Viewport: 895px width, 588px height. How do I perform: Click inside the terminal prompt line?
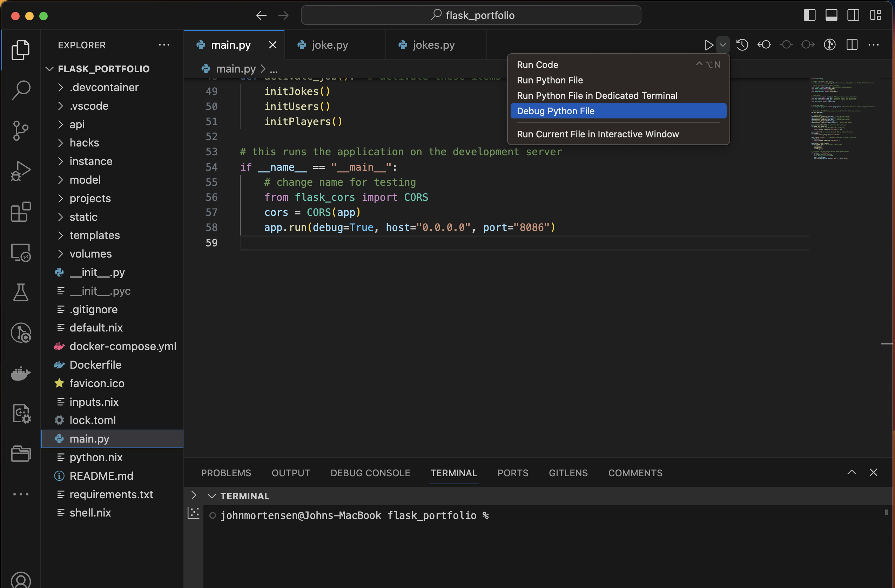[354, 515]
